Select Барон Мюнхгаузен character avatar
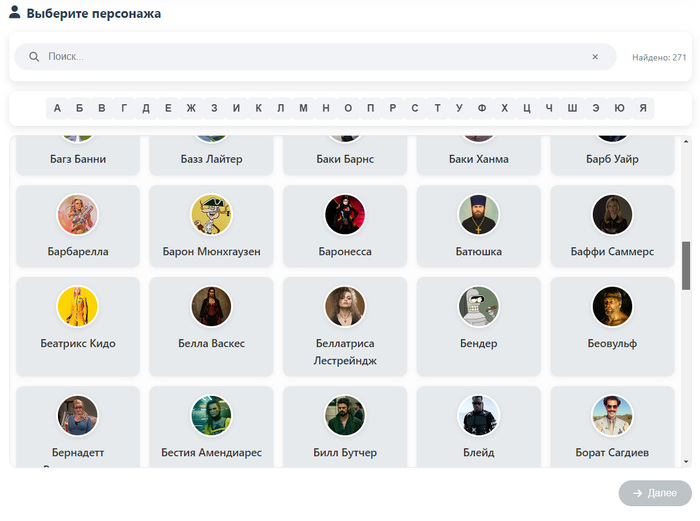 coord(211,214)
